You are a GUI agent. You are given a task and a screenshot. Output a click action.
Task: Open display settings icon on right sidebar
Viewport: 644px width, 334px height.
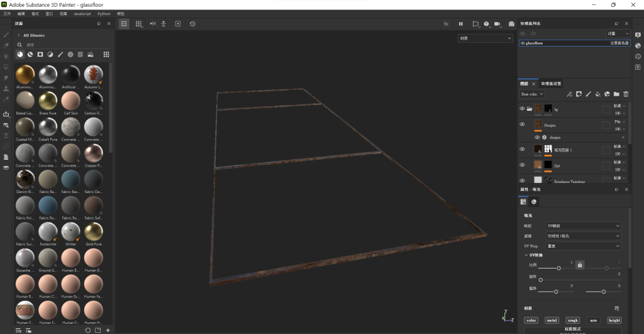pos(638,35)
